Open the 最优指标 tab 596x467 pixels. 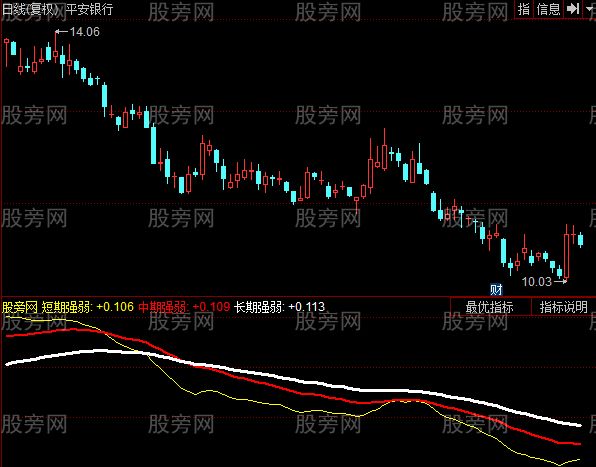[490, 307]
